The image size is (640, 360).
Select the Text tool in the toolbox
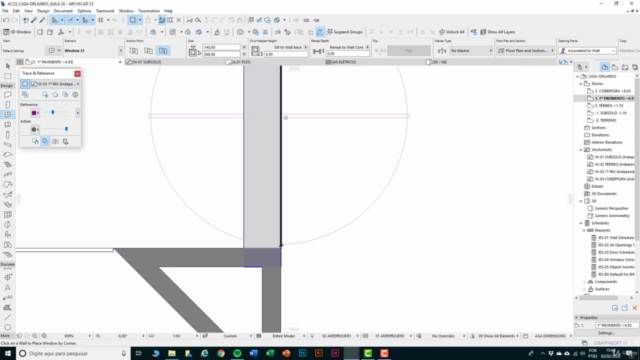coord(7,287)
